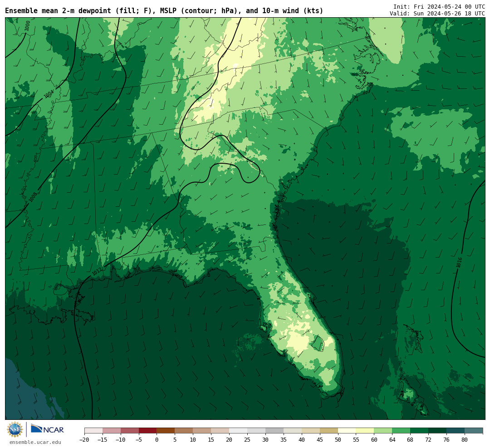Pick the 20 to 25 off-white swatch
The width and height of the screenshot is (490, 448).
[x=239, y=431]
